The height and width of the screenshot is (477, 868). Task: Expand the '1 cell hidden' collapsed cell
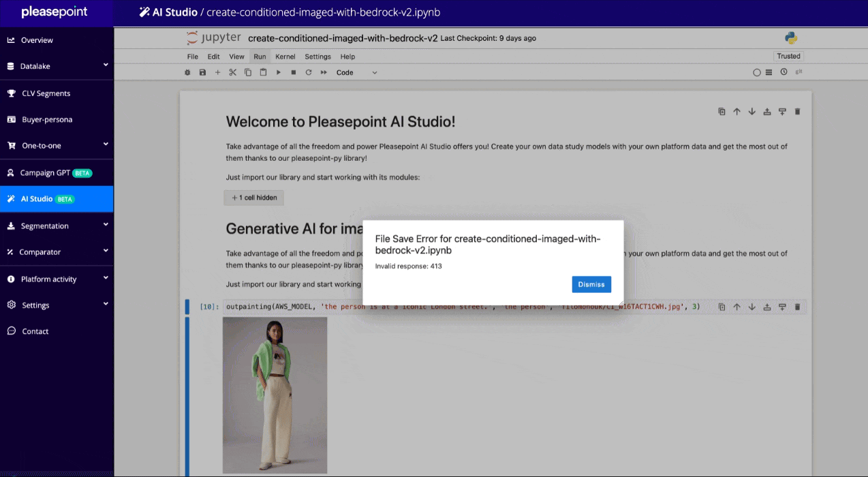pos(253,198)
